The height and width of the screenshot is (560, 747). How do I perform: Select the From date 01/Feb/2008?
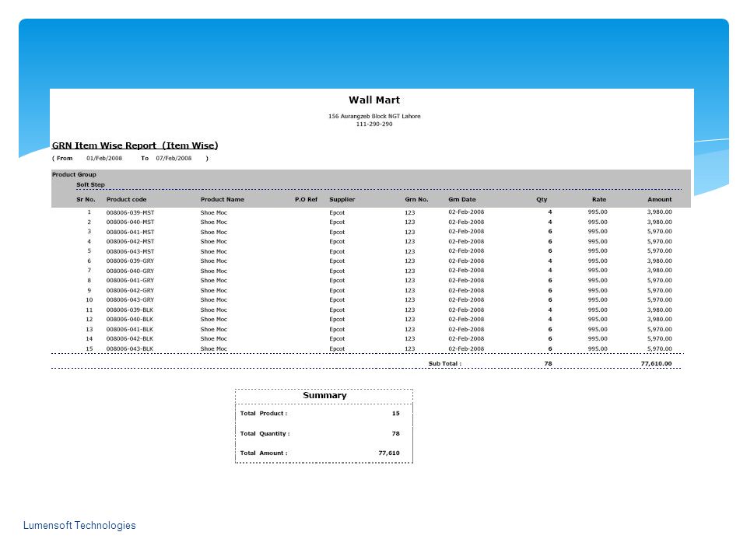(103, 158)
